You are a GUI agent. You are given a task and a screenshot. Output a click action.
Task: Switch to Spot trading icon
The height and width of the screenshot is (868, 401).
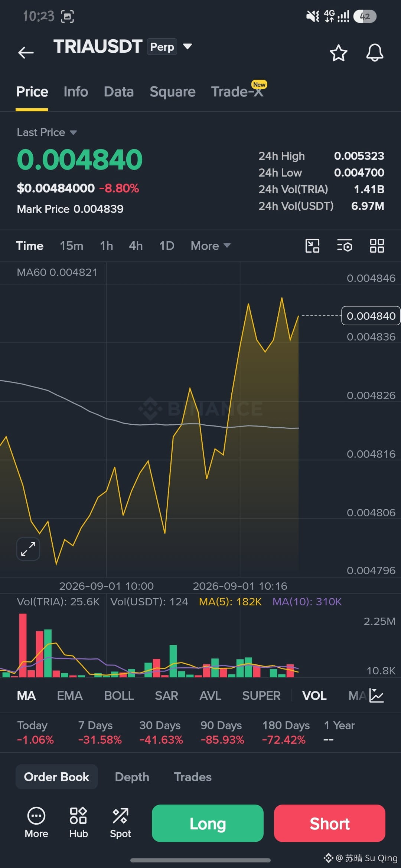(120, 823)
